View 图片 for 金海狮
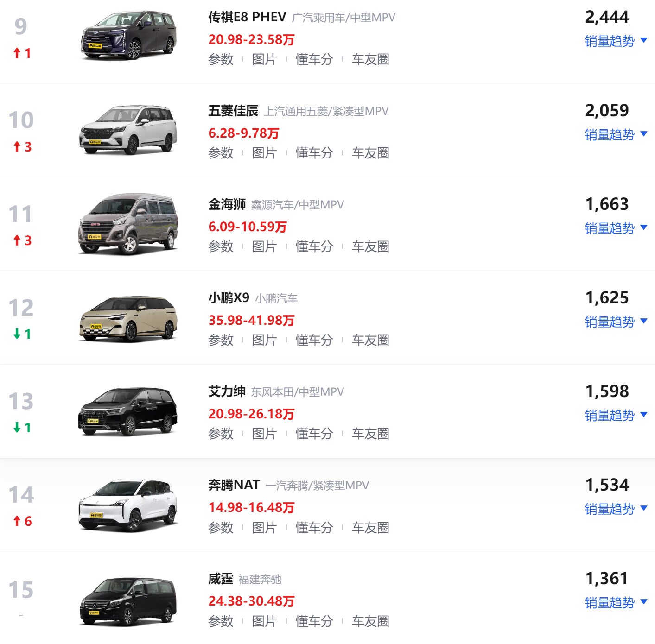The height and width of the screenshot is (644, 655). point(264,246)
